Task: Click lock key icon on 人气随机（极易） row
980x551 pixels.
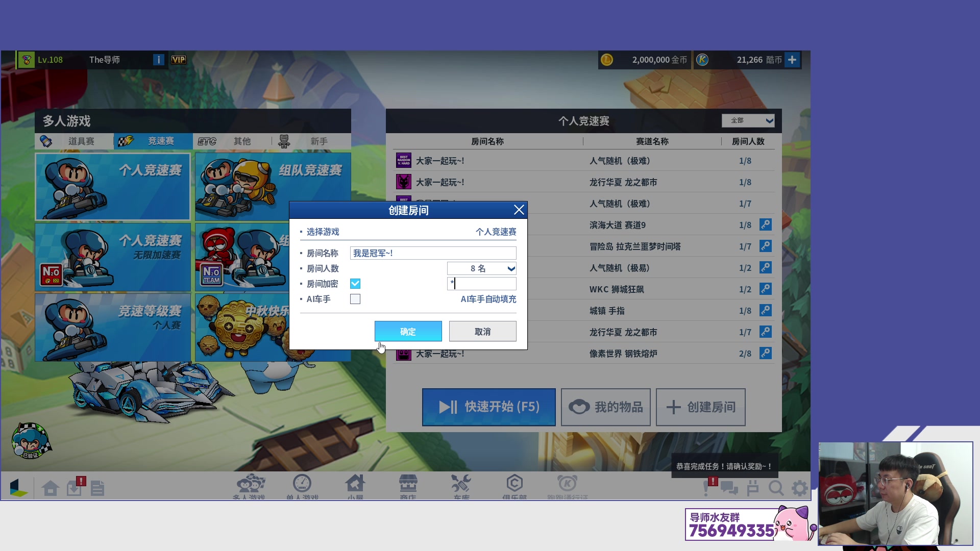Action: 766,267
